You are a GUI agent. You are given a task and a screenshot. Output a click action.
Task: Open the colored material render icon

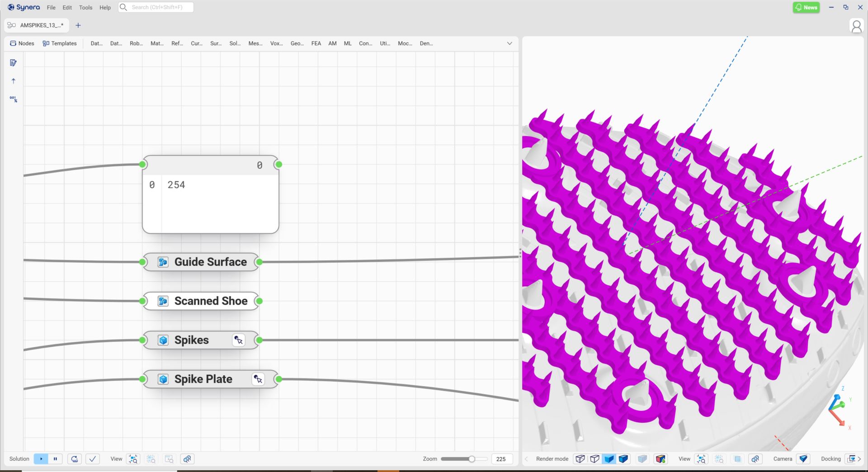pos(660,459)
